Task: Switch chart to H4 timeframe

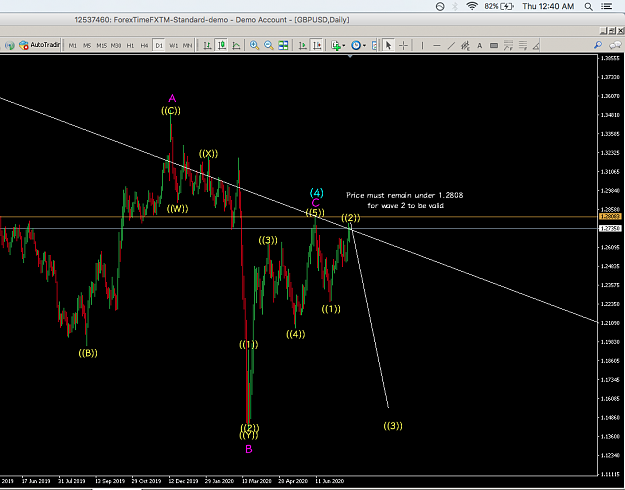Action: point(144,45)
